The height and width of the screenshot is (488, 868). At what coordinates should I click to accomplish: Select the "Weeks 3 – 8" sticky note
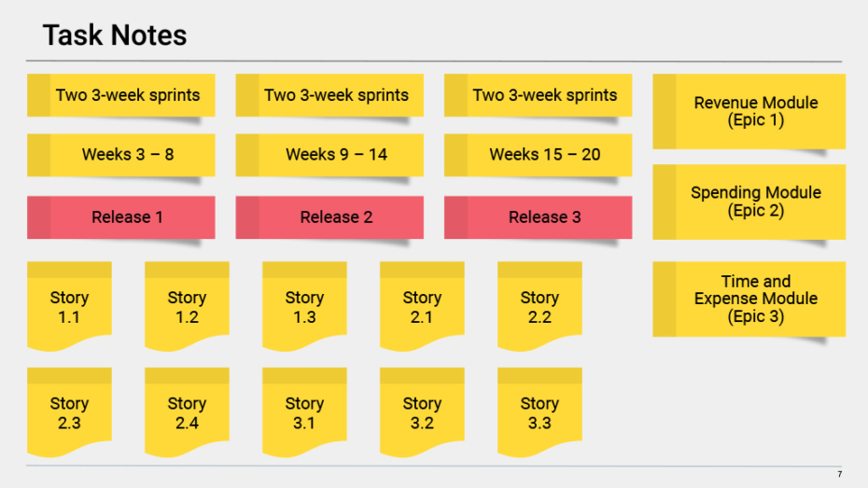127,155
